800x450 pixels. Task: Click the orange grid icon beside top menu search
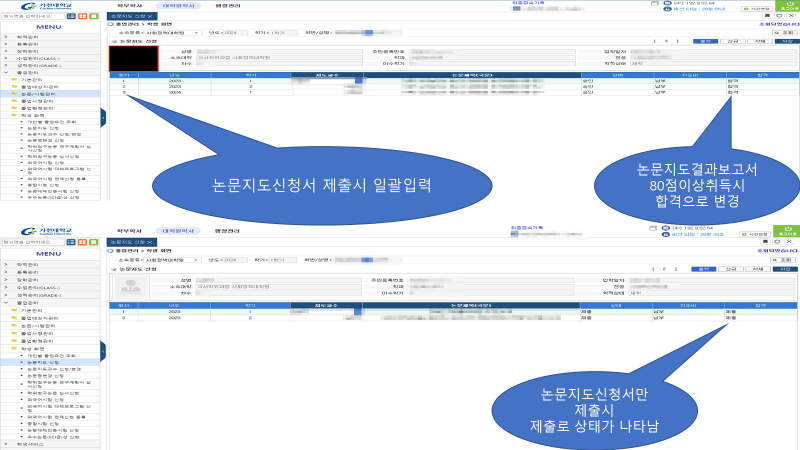point(80,18)
